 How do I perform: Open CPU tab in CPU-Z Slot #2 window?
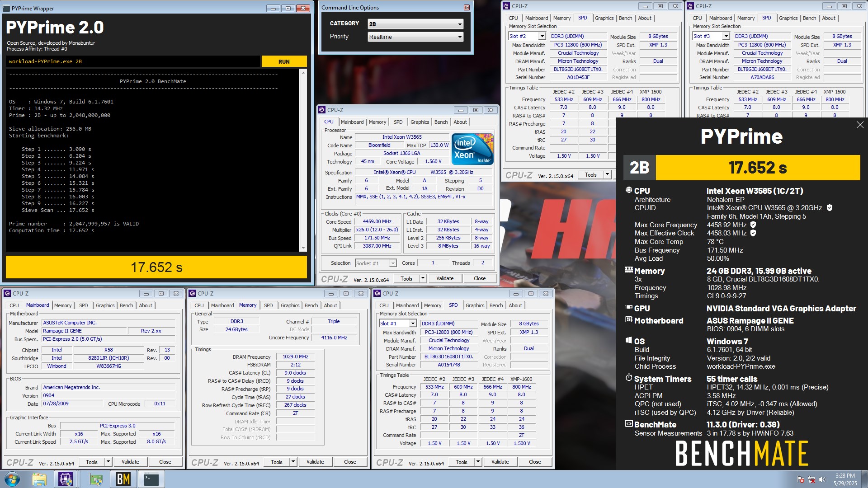tap(513, 18)
